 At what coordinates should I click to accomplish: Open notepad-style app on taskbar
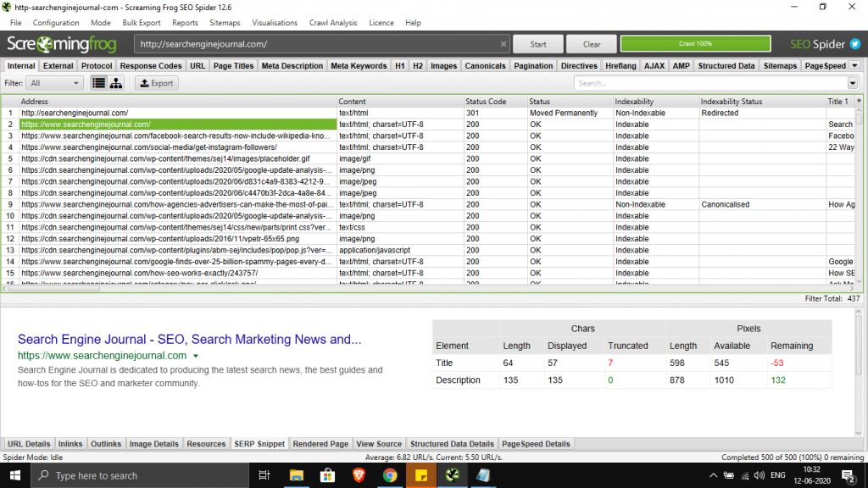pyautogui.click(x=483, y=475)
